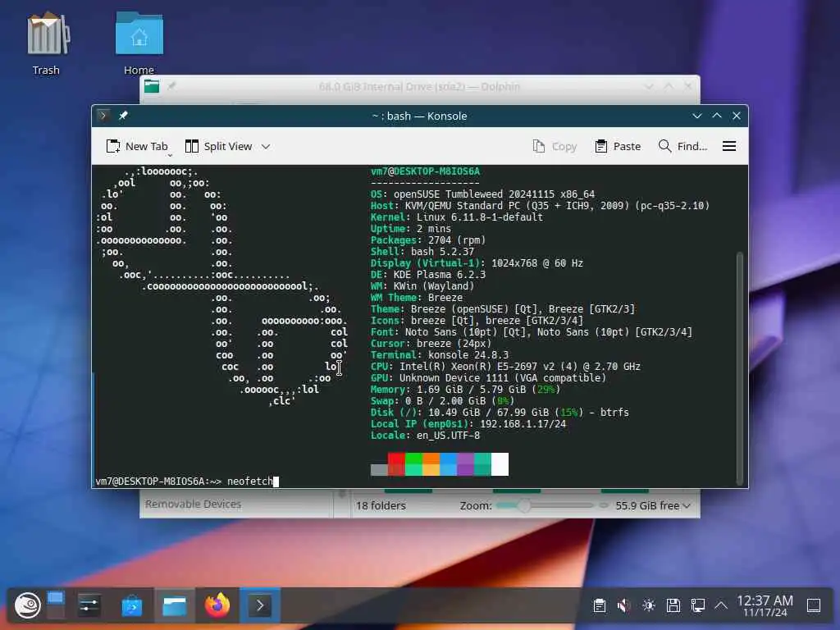Click the Dolphin window title bar

coord(419,87)
